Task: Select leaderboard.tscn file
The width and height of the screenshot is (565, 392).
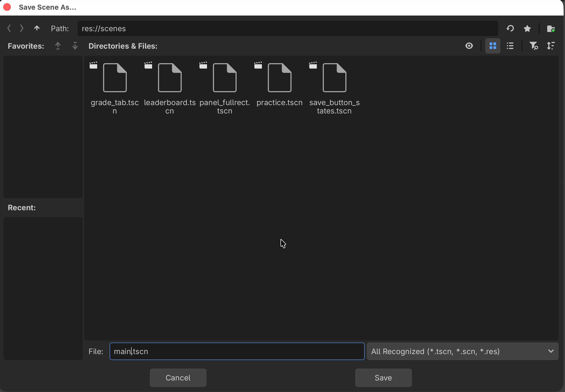Action: 170,88
